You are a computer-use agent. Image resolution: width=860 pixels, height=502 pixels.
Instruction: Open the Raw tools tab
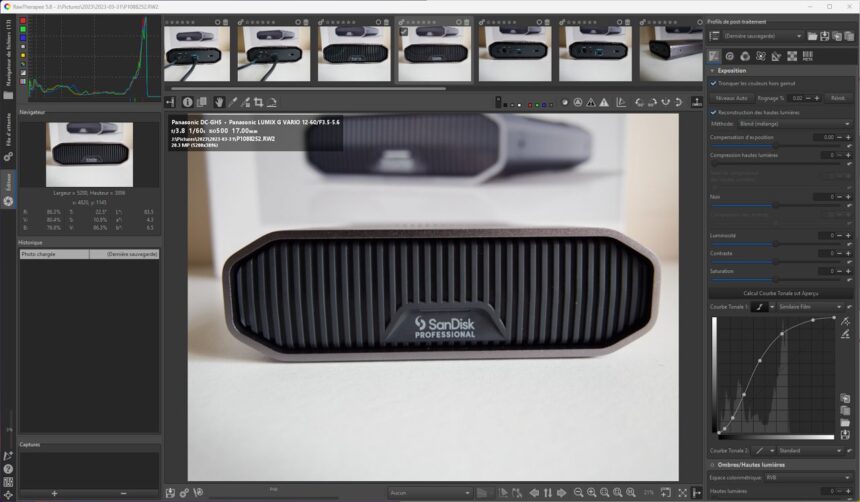792,56
